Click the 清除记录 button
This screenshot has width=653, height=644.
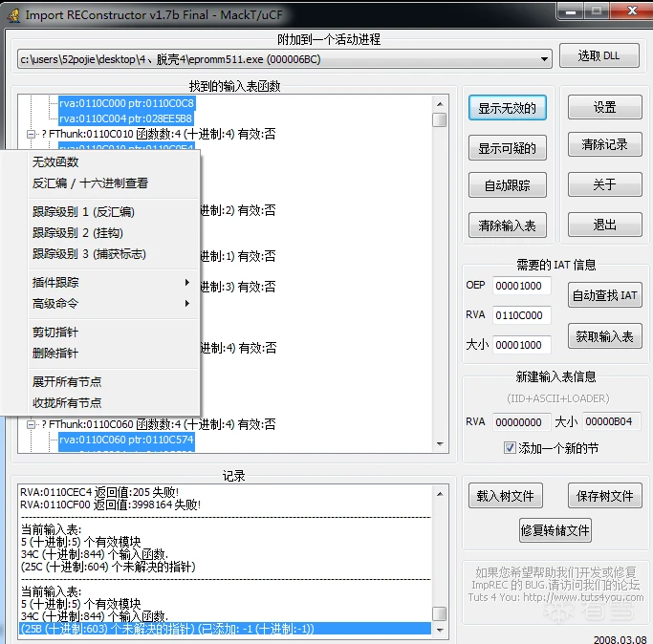(604, 144)
